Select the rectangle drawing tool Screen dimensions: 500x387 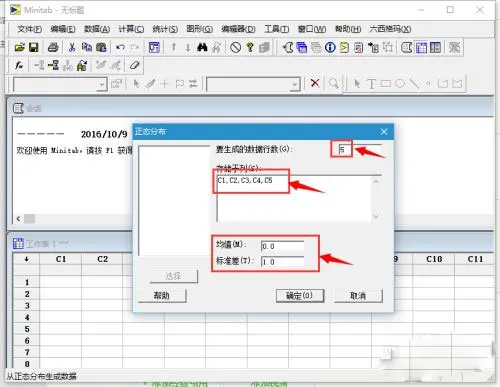pos(386,83)
